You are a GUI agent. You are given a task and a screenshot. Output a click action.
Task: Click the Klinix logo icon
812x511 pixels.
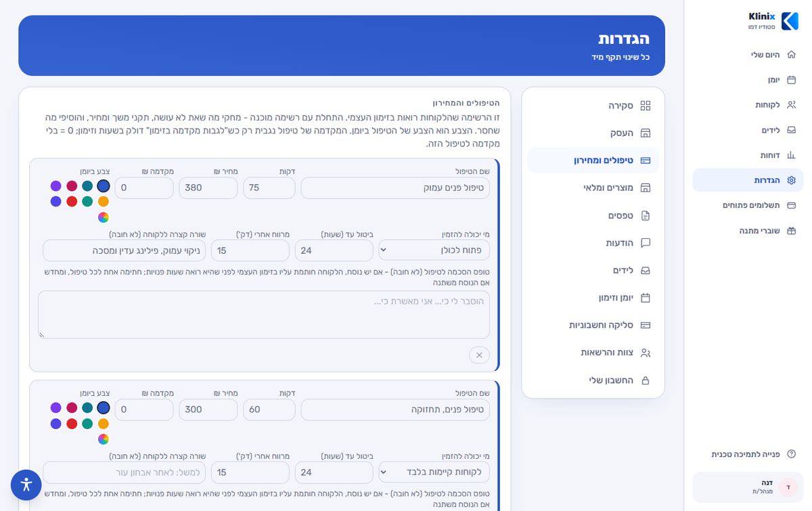[x=790, y=21]
